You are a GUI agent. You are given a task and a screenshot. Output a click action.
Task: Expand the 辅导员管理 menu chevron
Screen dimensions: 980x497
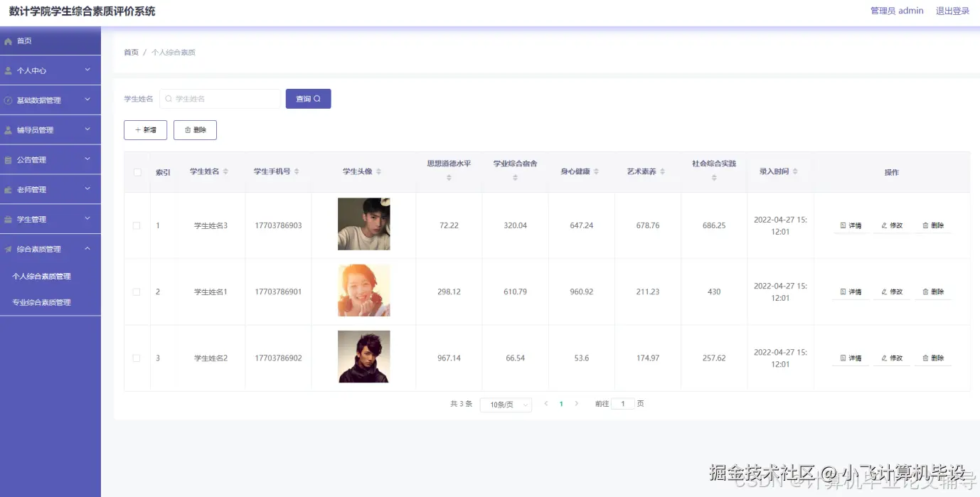point(87,129)
